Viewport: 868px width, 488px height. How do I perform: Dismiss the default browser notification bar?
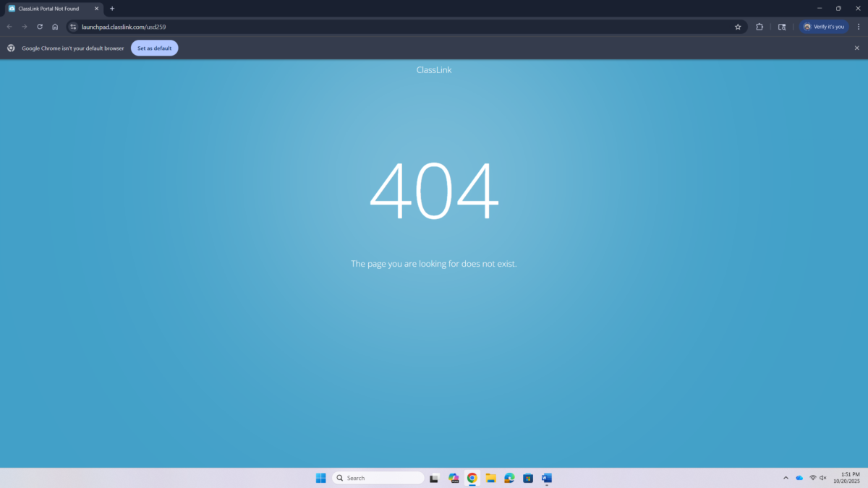(x=856, y=48)
